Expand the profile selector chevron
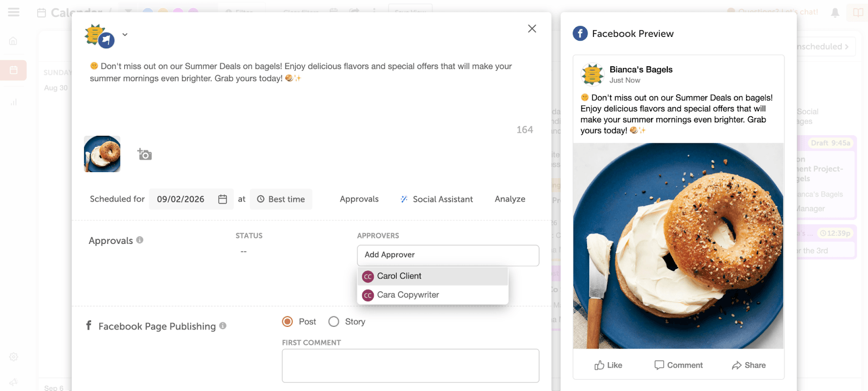 click(x=125, y=34)
